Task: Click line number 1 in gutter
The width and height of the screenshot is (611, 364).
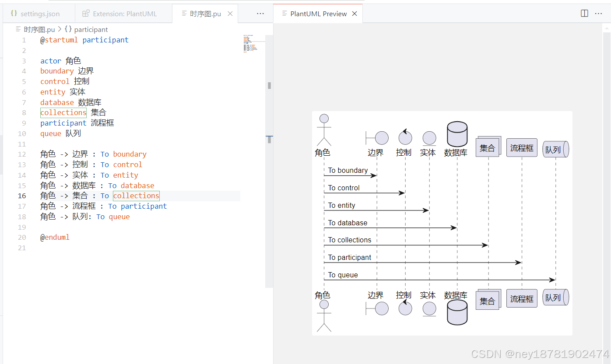Action: click(x=24, y=40)
